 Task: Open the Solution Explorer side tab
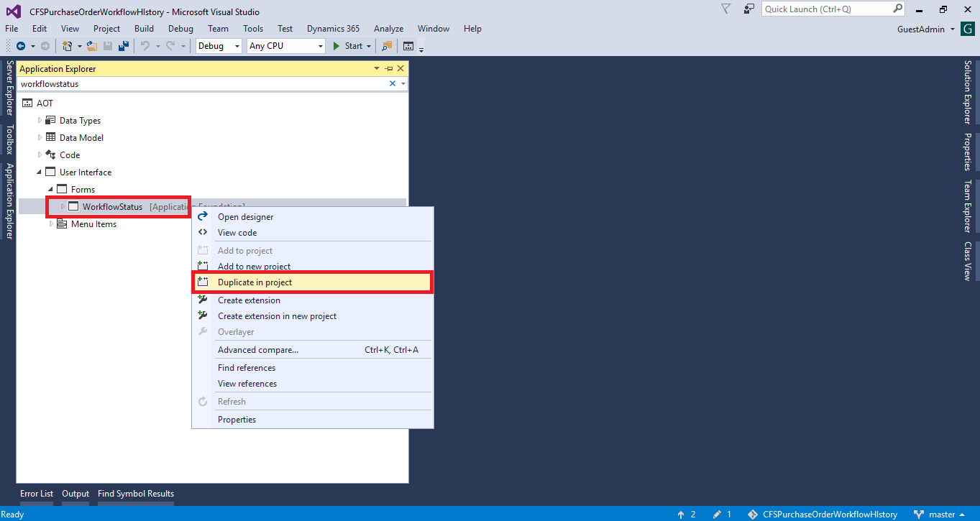[x=967, y=92]
